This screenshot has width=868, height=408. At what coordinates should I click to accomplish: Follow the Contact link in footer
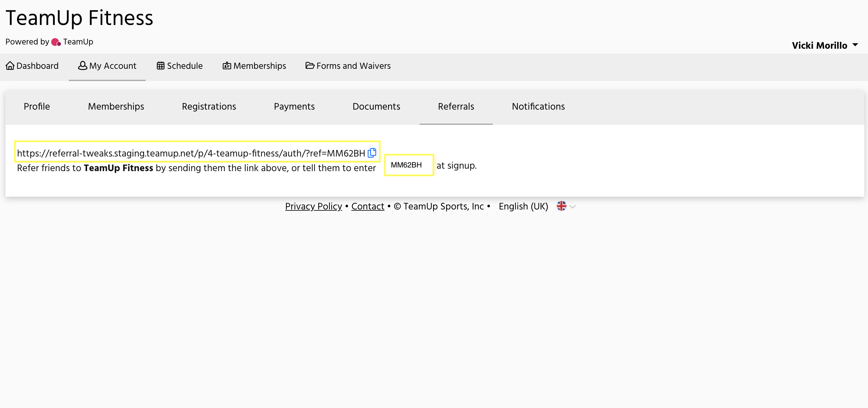pyautogui.click(x=368, y=206)
